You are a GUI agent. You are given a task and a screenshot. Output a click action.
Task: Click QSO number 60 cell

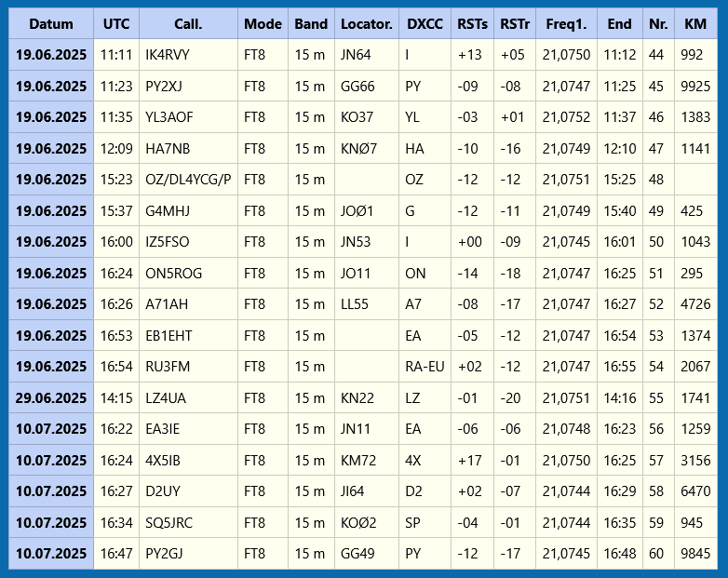pos(658,554)
